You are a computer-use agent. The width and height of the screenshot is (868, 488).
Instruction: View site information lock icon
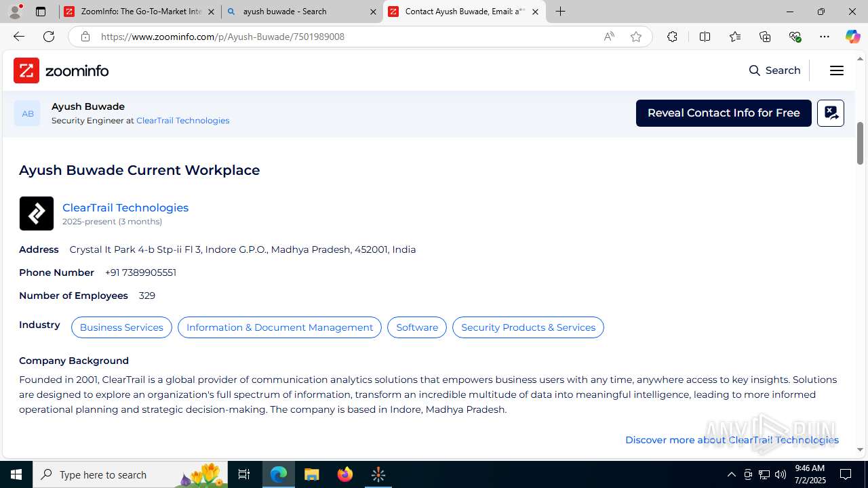85,37
